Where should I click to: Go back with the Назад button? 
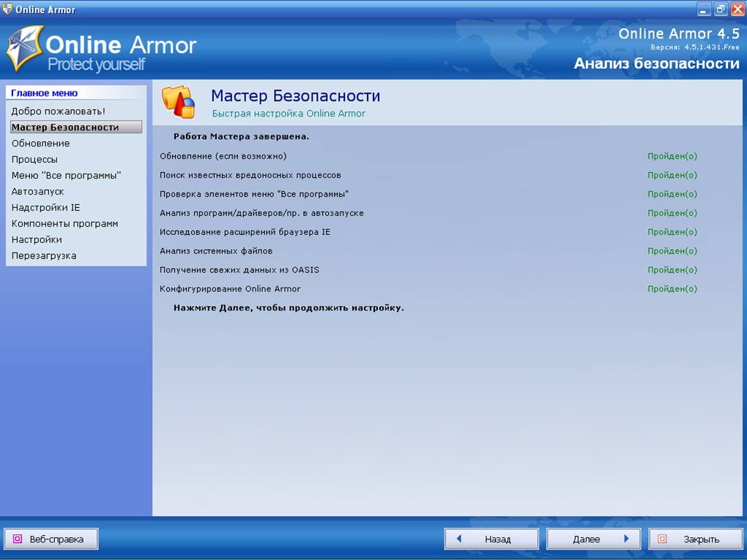pos(491,539)
